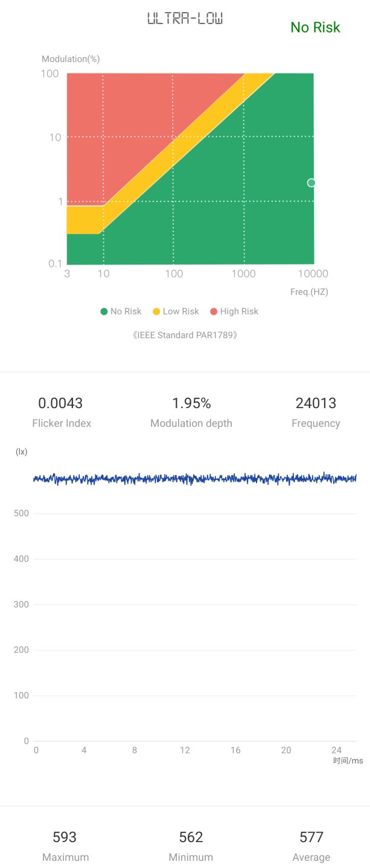Tap the Average value 577
This screenshot has width=370, height=868.
pos(311,837)
